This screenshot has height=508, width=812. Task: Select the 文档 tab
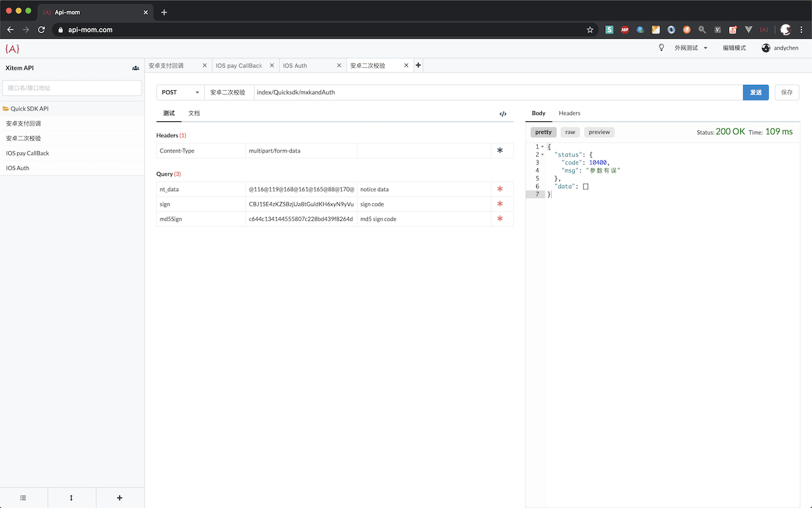[x=194, y=113]
